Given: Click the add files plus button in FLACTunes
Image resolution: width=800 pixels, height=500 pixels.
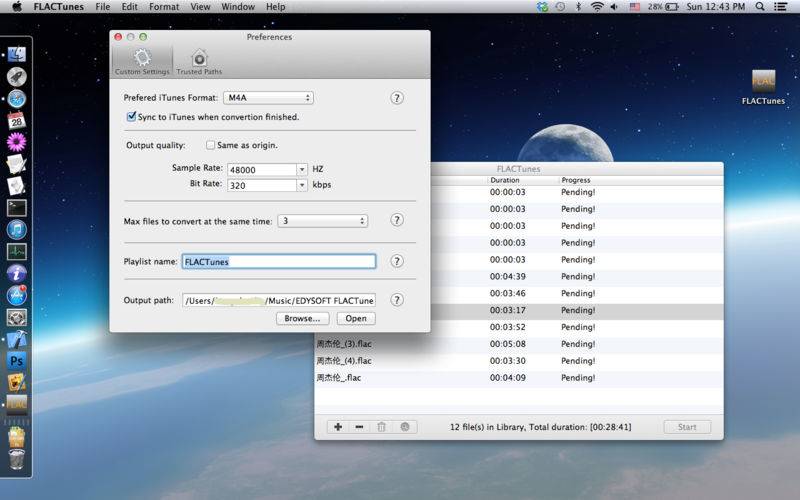Looking at the screenshot, I should 338,427.
